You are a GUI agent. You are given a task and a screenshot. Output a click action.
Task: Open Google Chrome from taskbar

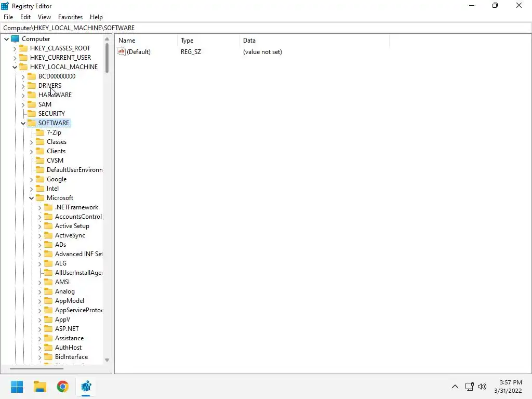pos(63,387)
